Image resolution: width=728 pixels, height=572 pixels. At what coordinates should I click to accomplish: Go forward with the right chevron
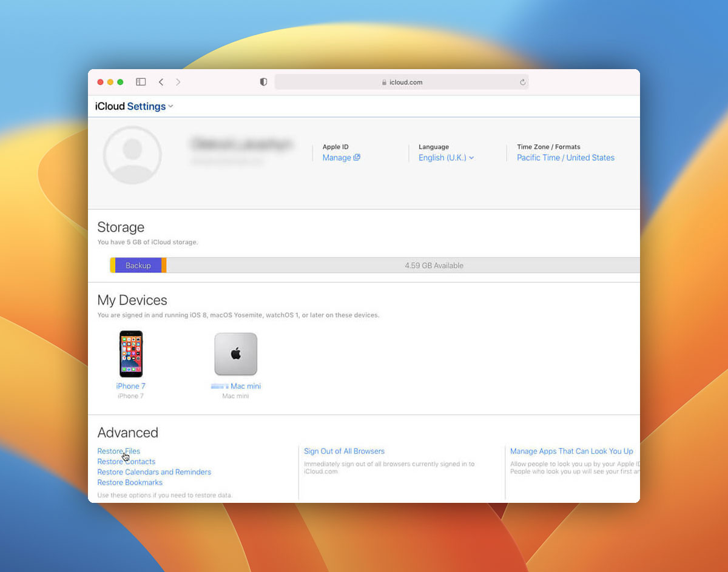(x=178, y=82)
